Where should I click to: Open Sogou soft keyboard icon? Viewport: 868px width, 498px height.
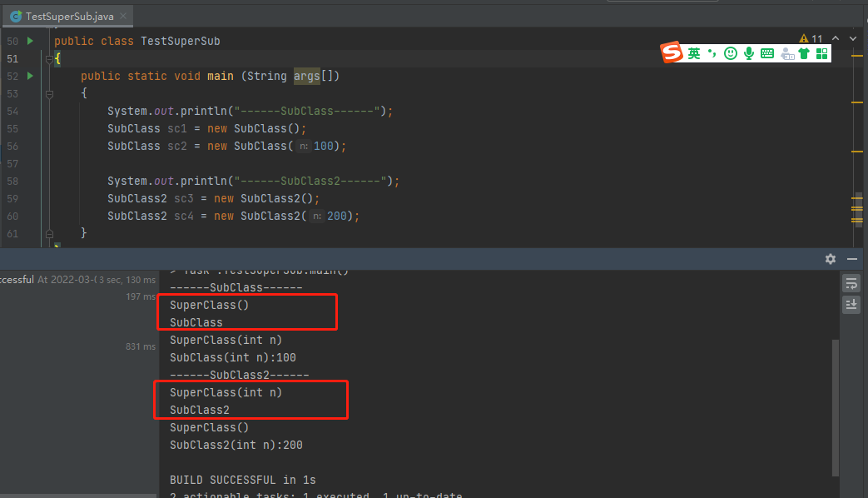(x=767, y=53)
